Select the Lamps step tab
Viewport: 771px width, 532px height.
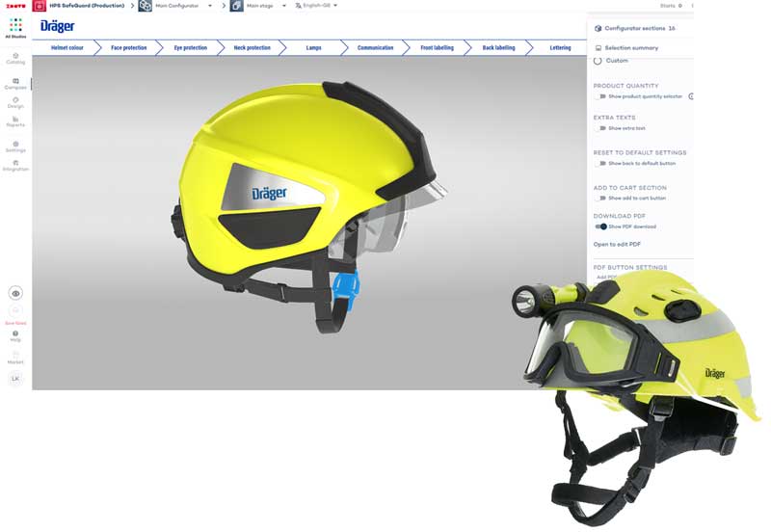click(x=314, y=48)
